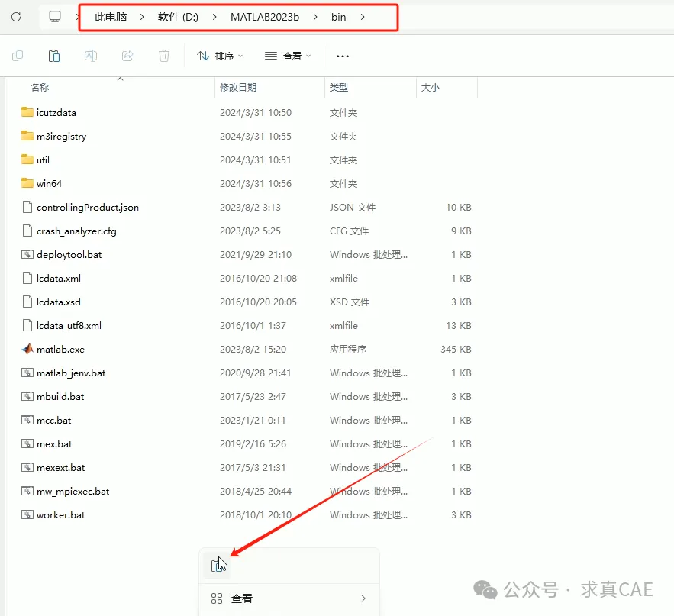Viewport: 674px width, 616px height.
Task: Click the icutzdata folder icon
Action: pos(27,112)
